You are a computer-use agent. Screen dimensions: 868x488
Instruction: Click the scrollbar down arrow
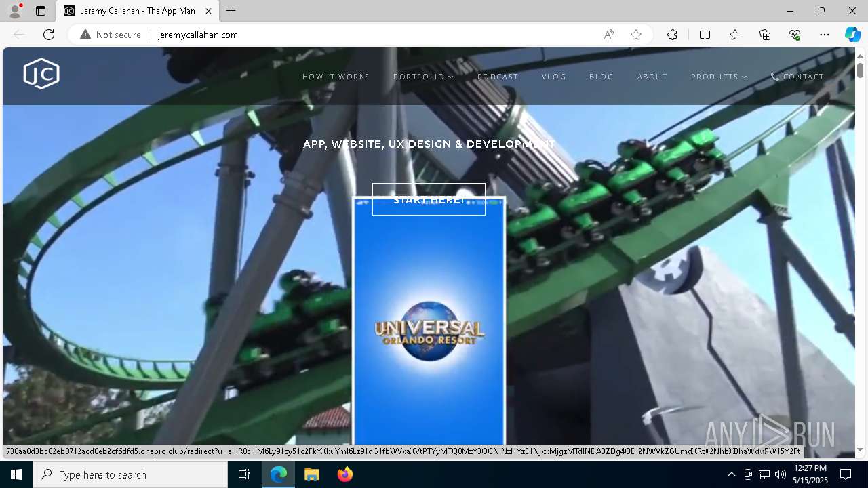pos(860,450)
